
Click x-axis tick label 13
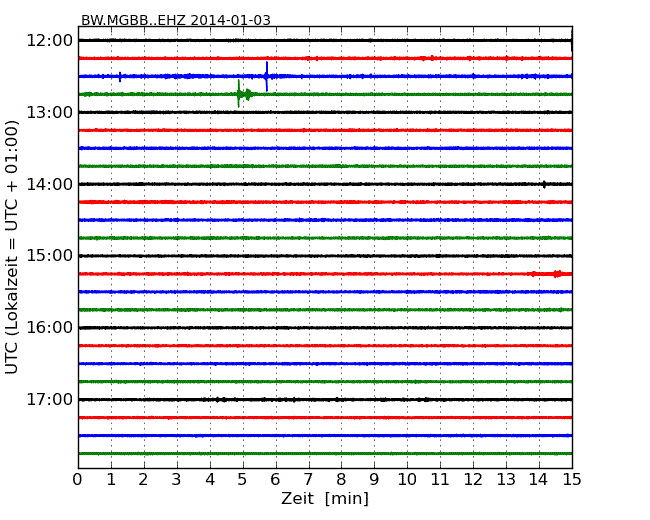(x=506, y=480)
